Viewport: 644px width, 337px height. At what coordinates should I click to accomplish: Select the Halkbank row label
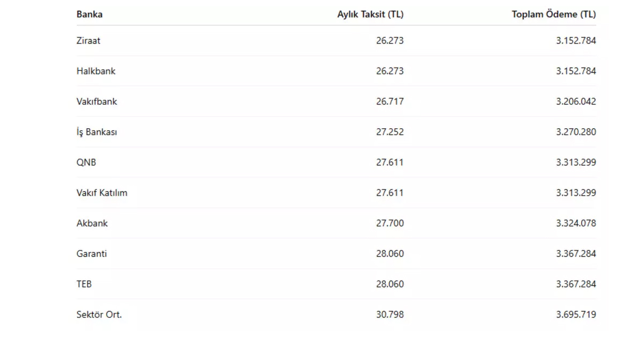pos(96,71)
